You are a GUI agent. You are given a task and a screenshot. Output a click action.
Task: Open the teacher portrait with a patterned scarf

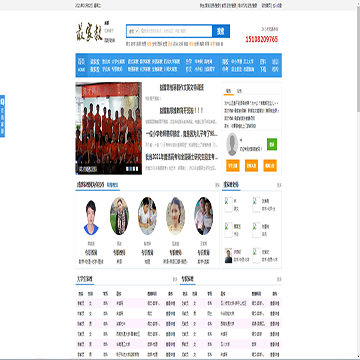(x=119, y=216)
